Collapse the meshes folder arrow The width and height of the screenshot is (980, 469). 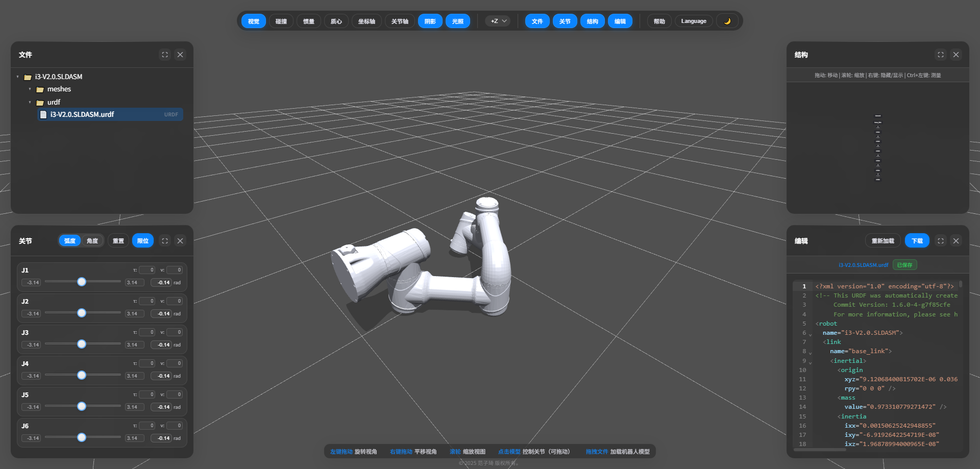[30, 89]
